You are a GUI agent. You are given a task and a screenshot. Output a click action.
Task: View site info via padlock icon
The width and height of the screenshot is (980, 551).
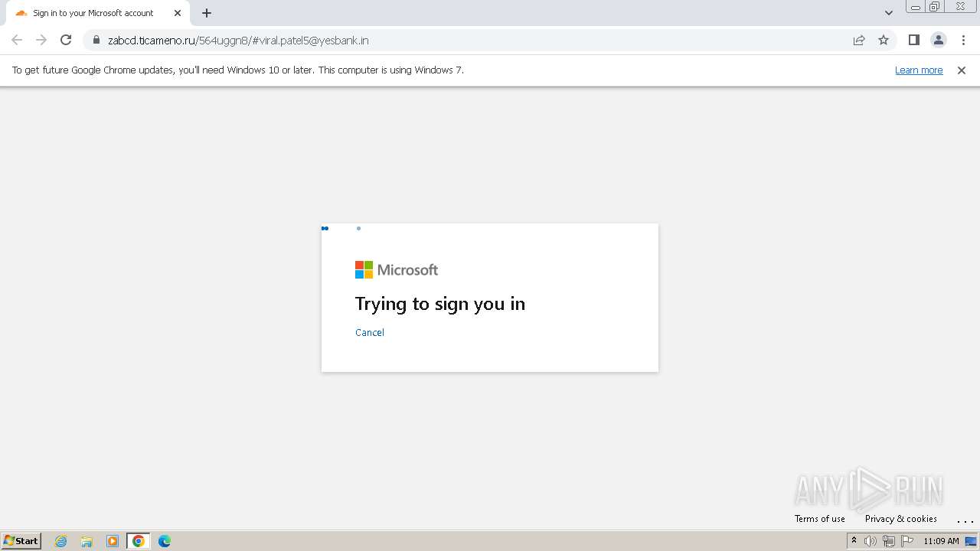96,40
